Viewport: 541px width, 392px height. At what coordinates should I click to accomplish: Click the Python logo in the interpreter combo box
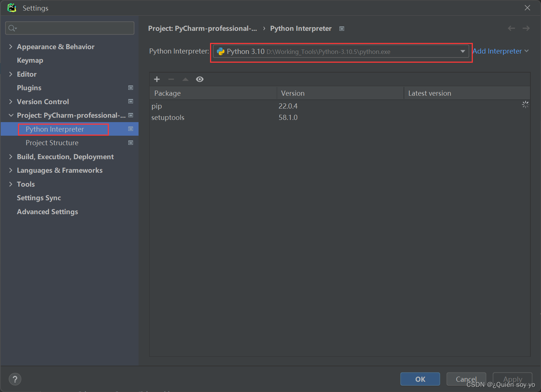pyautogui.click(x=221, y=52)
